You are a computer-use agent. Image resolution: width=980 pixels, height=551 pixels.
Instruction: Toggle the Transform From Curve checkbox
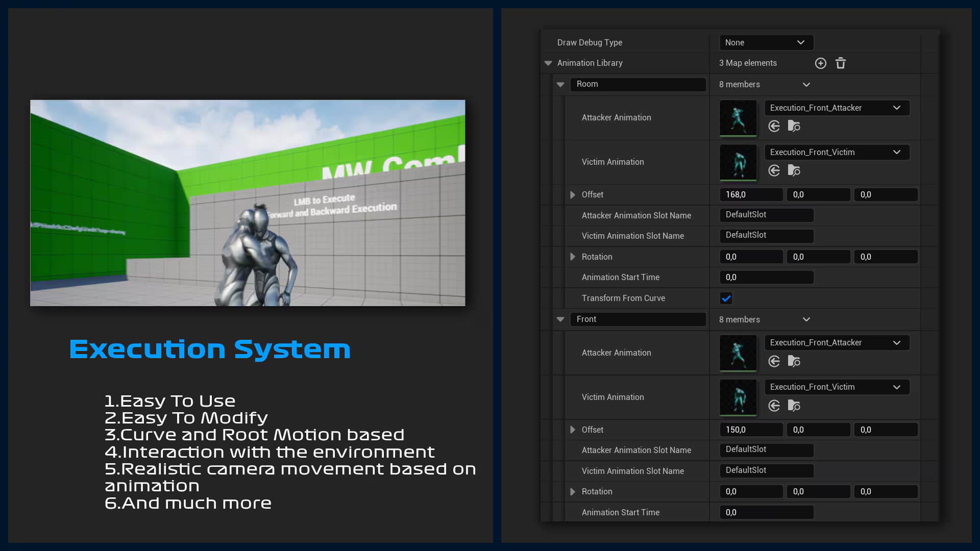(x=726, y=298)
